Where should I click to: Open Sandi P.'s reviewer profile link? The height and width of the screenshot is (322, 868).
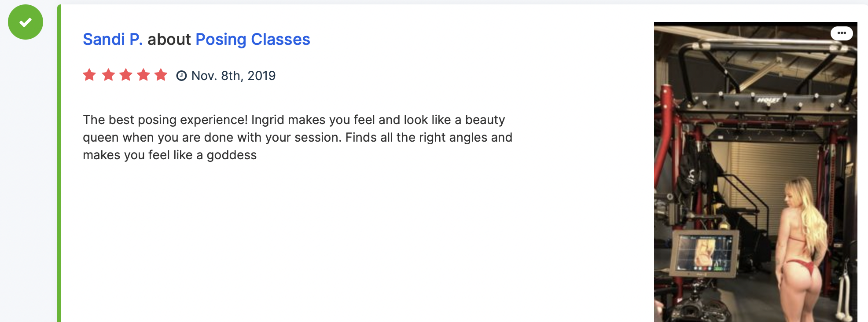(113, 40)
